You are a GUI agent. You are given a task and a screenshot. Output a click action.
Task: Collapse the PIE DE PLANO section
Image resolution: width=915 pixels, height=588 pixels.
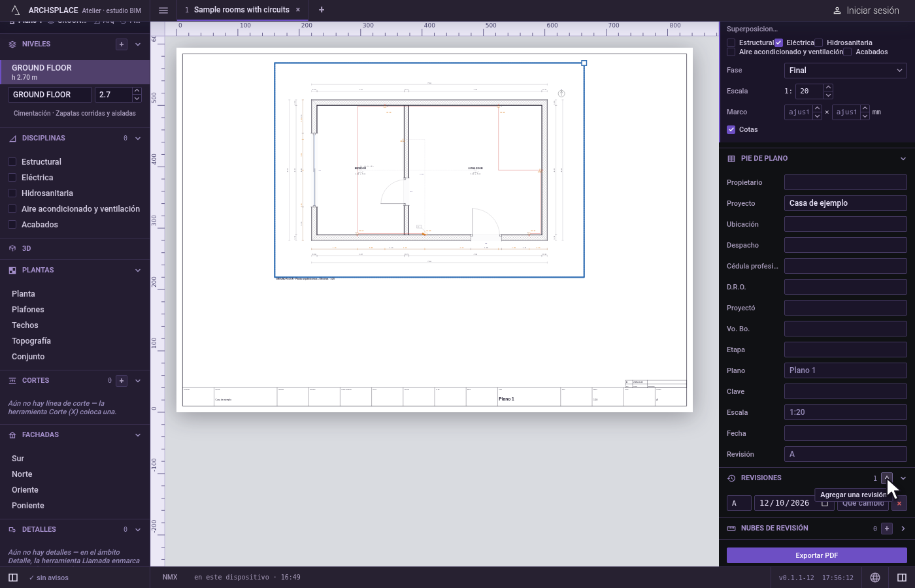(x=903, y=159)
